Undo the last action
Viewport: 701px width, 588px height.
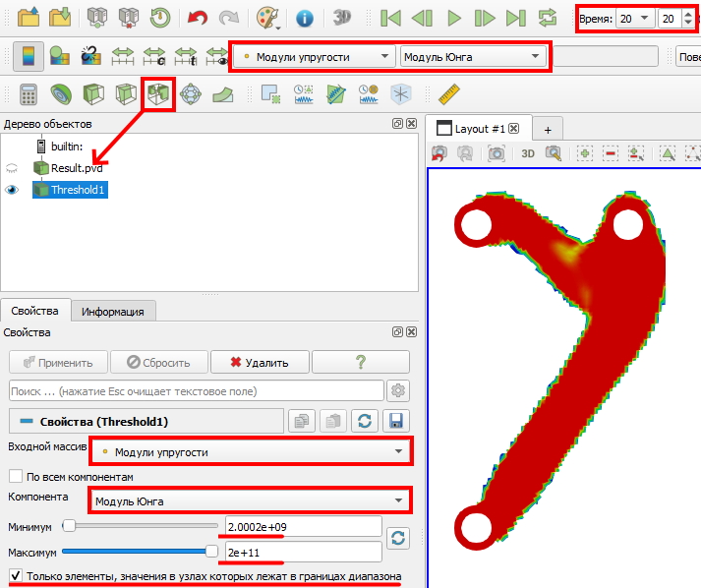(198, 18)
